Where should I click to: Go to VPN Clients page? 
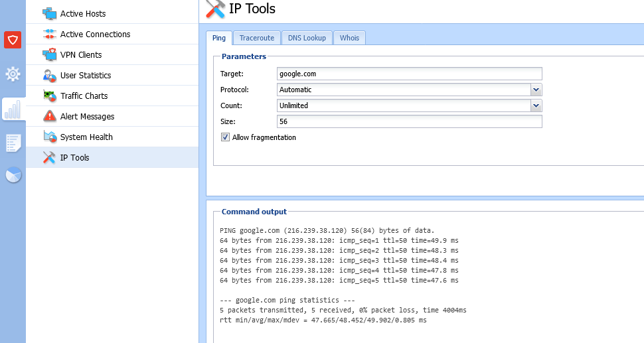click(x=81, y=54)
